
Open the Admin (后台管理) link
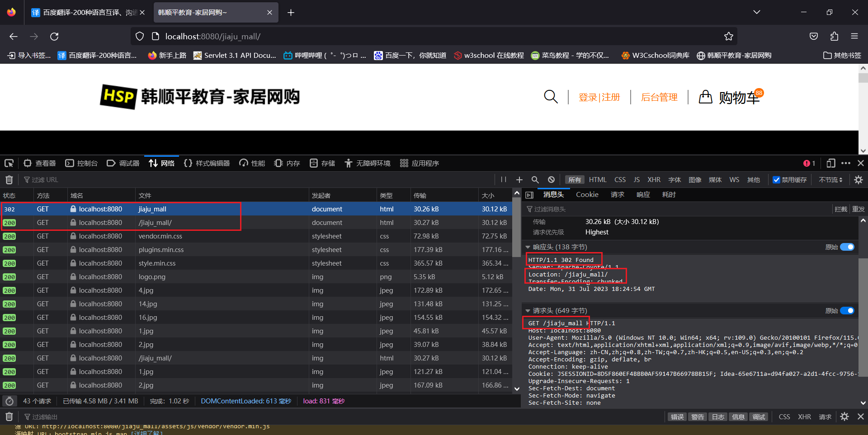click(x=659, y=97)
